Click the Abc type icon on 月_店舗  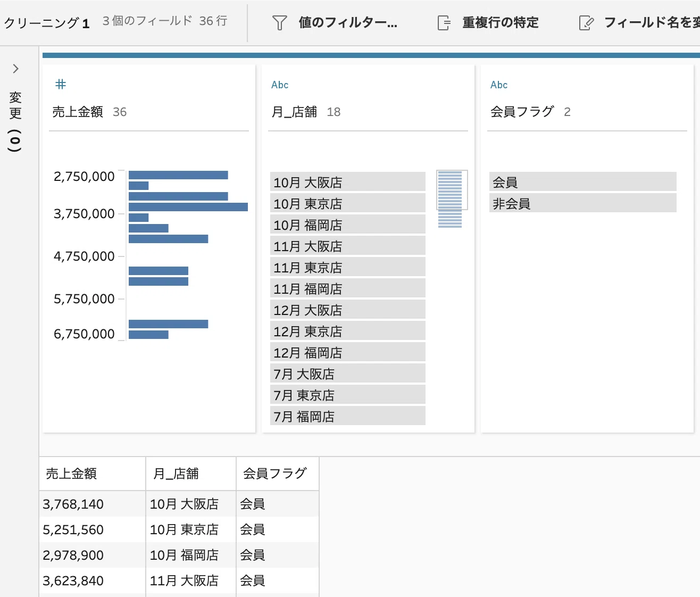(x=280, y=85)
